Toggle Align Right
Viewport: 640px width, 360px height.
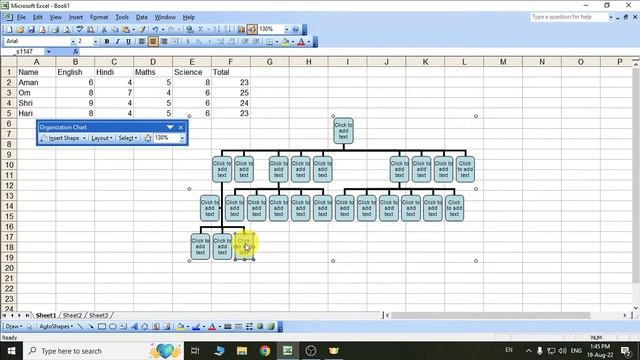[164, 41]
